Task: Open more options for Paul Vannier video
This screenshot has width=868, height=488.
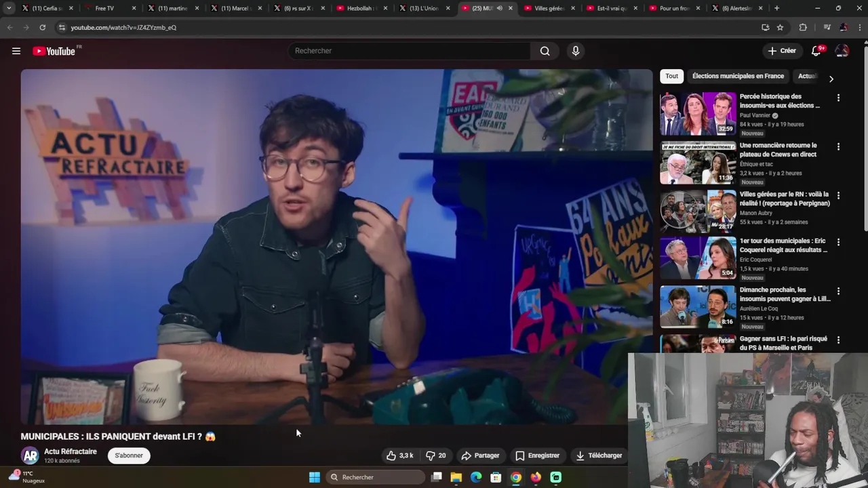Action: pos(838,98)
